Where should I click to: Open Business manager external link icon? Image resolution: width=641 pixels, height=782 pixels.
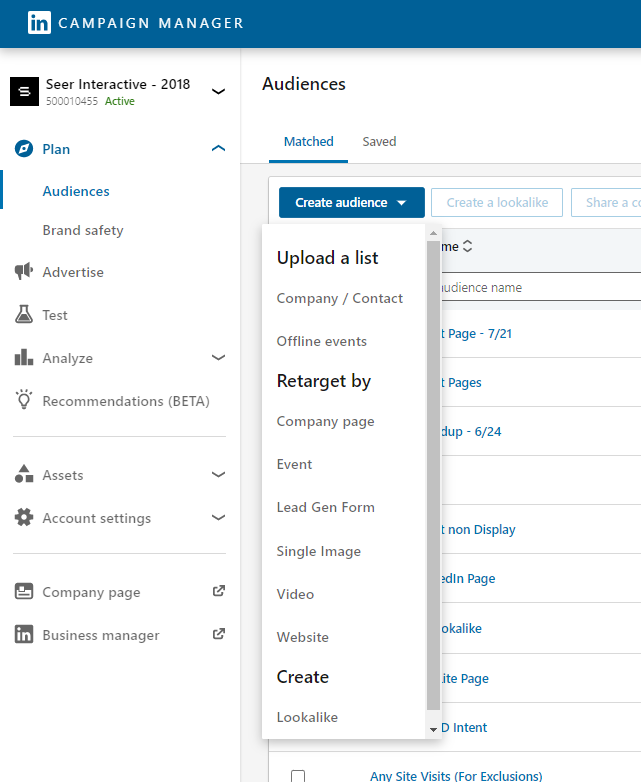click(219, 634)
